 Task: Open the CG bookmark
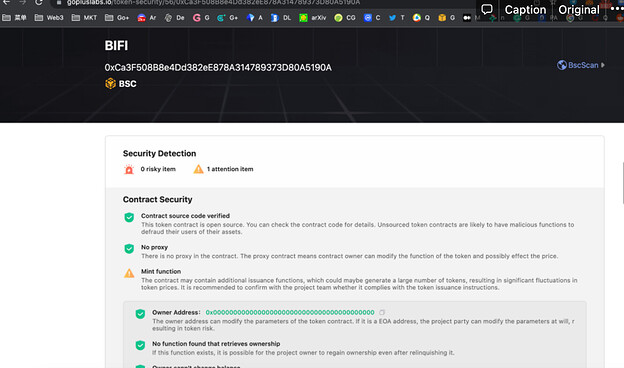345,18
